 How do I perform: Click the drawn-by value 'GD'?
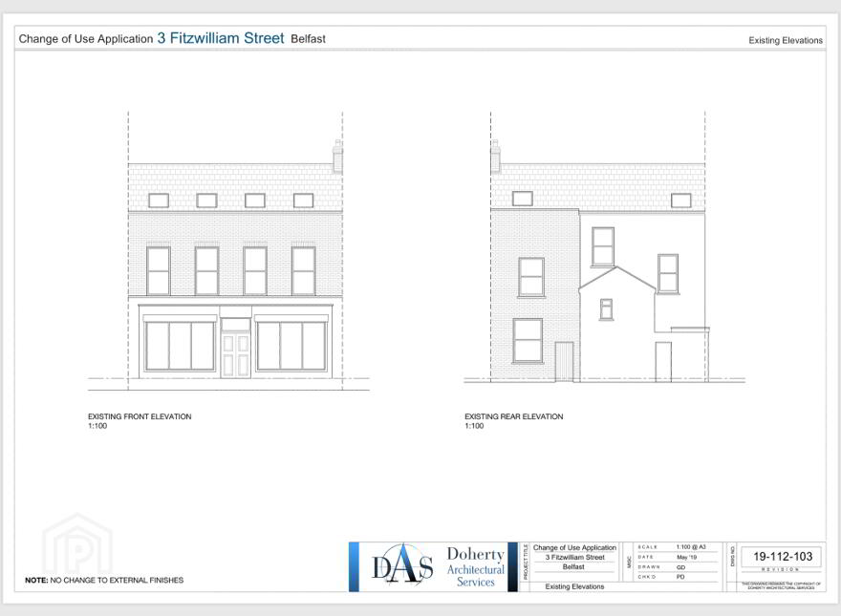(681, 567)
